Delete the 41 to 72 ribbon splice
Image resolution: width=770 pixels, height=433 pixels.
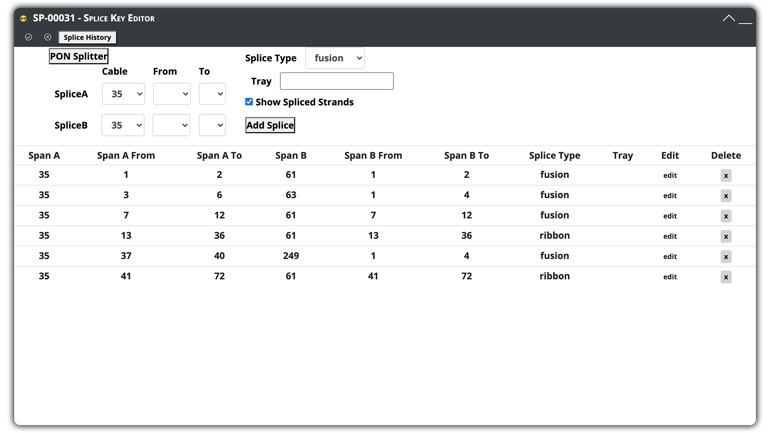click(x=726, y=277)
